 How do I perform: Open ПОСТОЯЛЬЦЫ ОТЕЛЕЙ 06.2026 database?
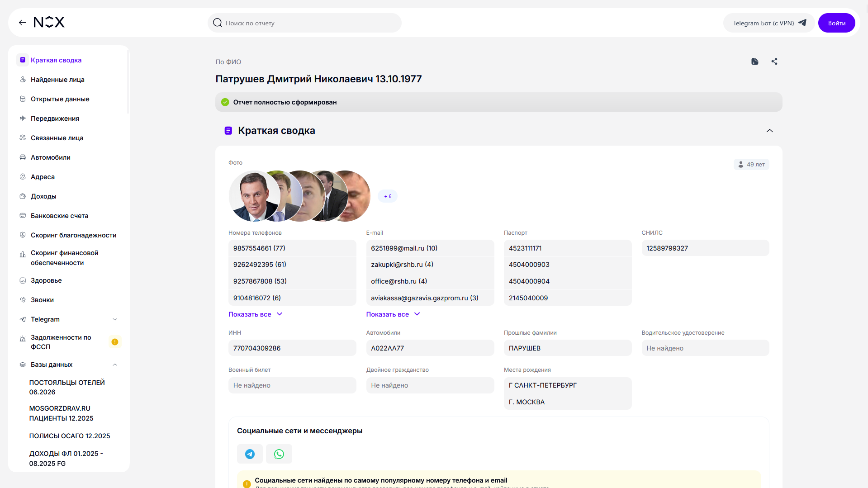coord(67,388)
